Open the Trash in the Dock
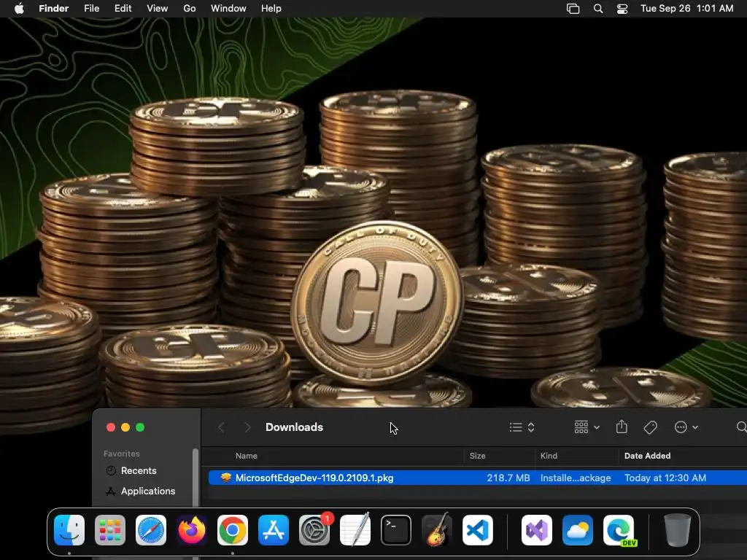The width and height of the screenshot is (747, 560). point(678,529)
